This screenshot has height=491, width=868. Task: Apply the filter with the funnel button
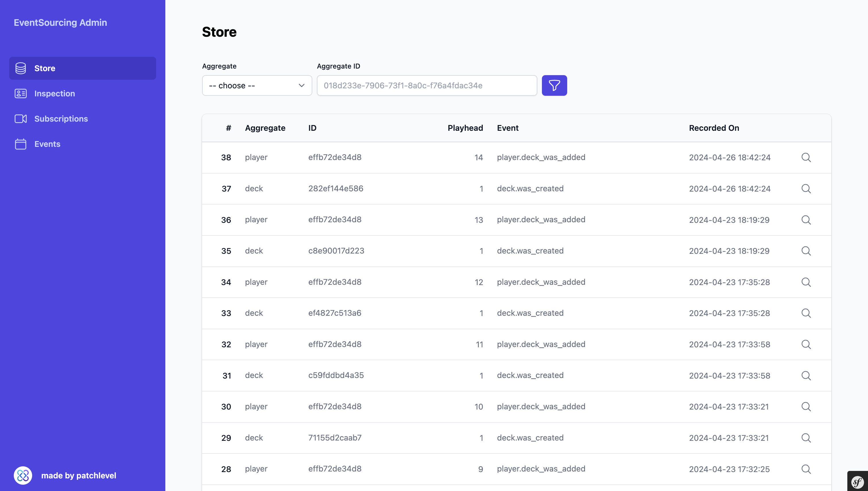click(x=554, y=85)
